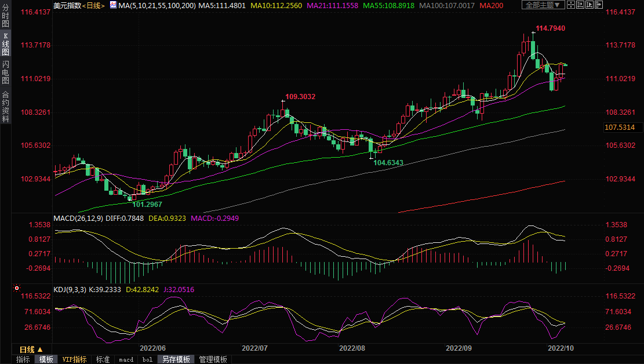Apply the bol template
Viewport: 644px width, 364px height.
pos(147,359)
